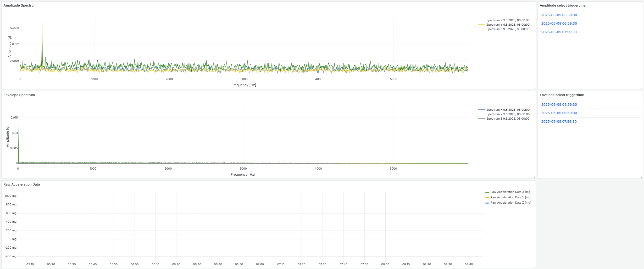Screen dimensions: 644x269
Task: Click resize handle of Raw Acceleration Data panel
Action: [x=534, y=267]
